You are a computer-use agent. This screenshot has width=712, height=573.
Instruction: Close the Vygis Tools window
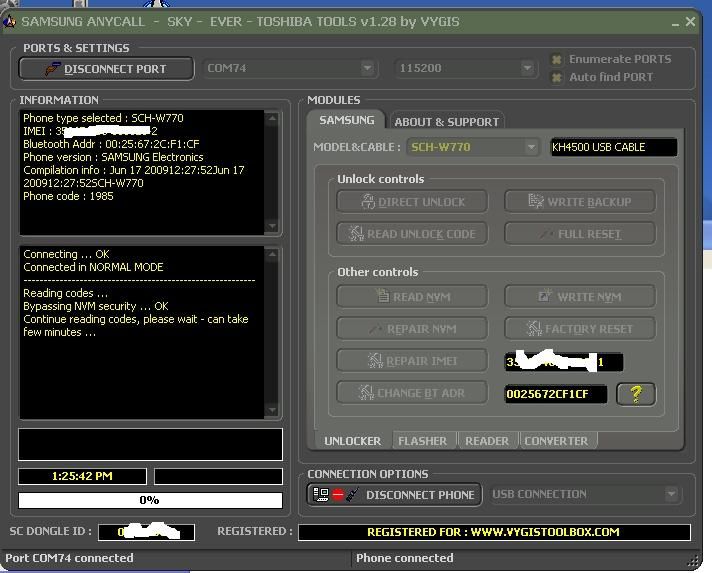pyautogui.click(x=690, y=21)
